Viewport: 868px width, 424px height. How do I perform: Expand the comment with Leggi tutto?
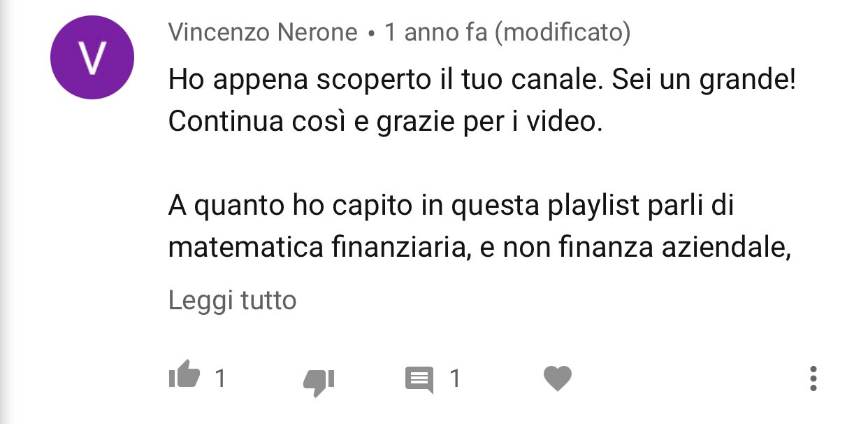click(x=232, y=300)
